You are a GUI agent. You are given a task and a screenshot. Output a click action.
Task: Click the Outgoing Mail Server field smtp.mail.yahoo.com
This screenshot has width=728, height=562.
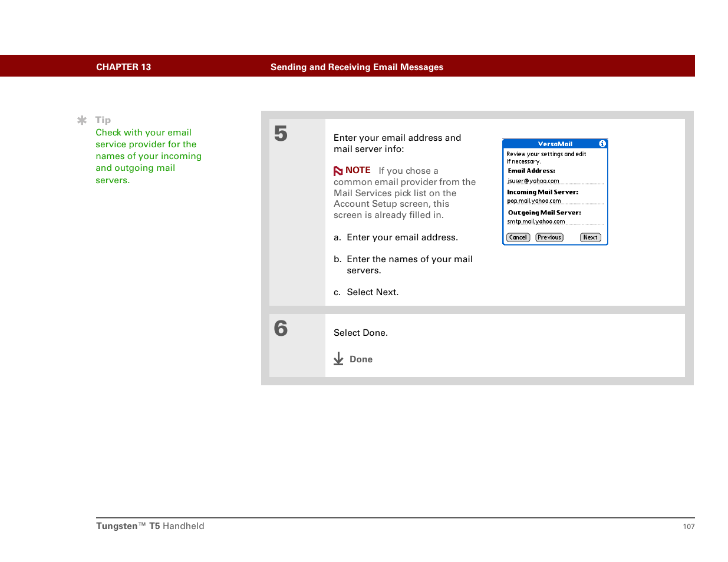(x=555, y=222)
